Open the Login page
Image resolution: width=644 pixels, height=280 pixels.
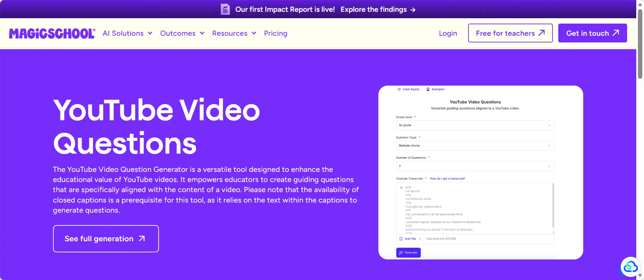pos(448,33)
